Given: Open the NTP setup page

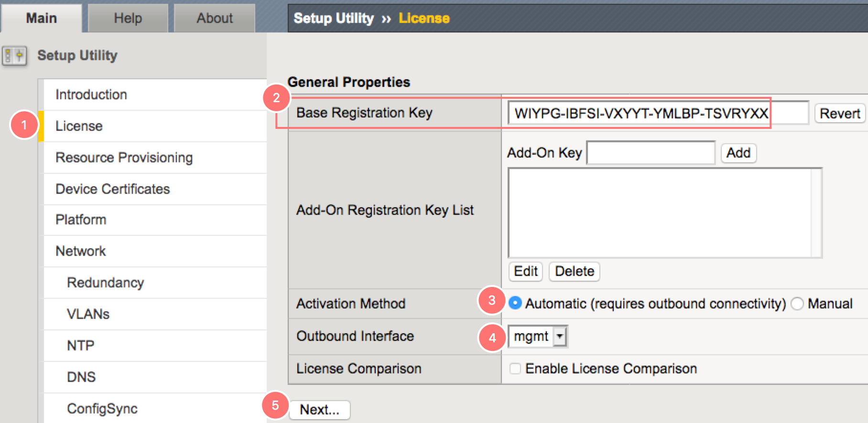Looking at the screenshot, I should 81,346.
